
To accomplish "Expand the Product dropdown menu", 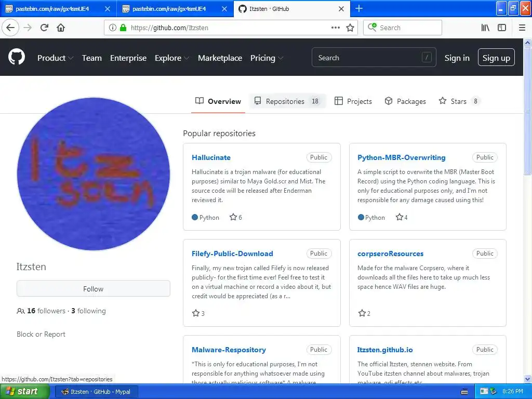I will click(55, 58).
